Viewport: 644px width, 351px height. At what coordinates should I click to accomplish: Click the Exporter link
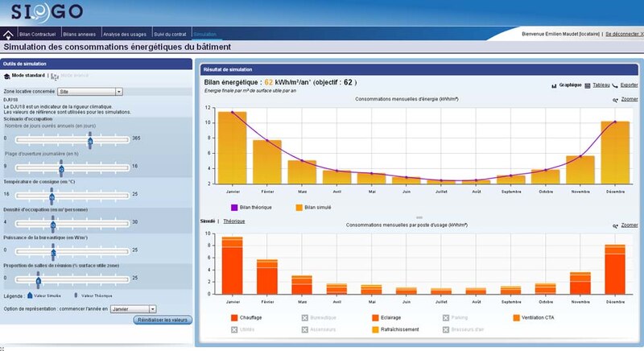point(629,85)
